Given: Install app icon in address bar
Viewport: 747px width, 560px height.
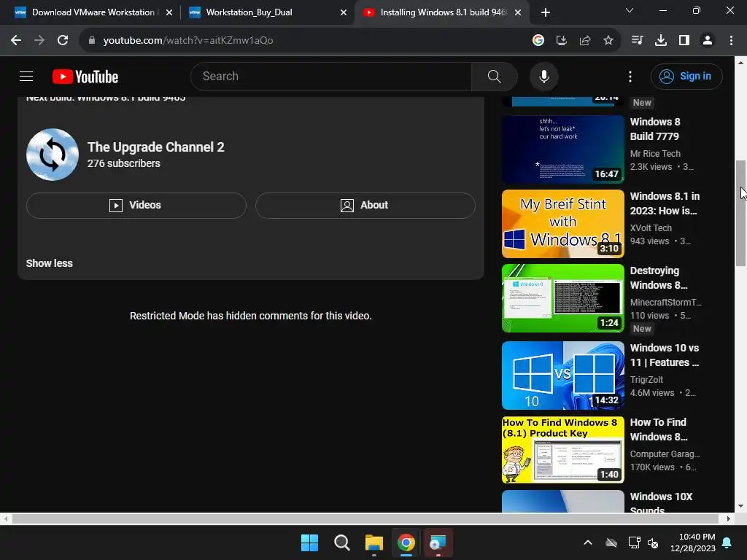Looking at the screenshot, I should (561, 41).
